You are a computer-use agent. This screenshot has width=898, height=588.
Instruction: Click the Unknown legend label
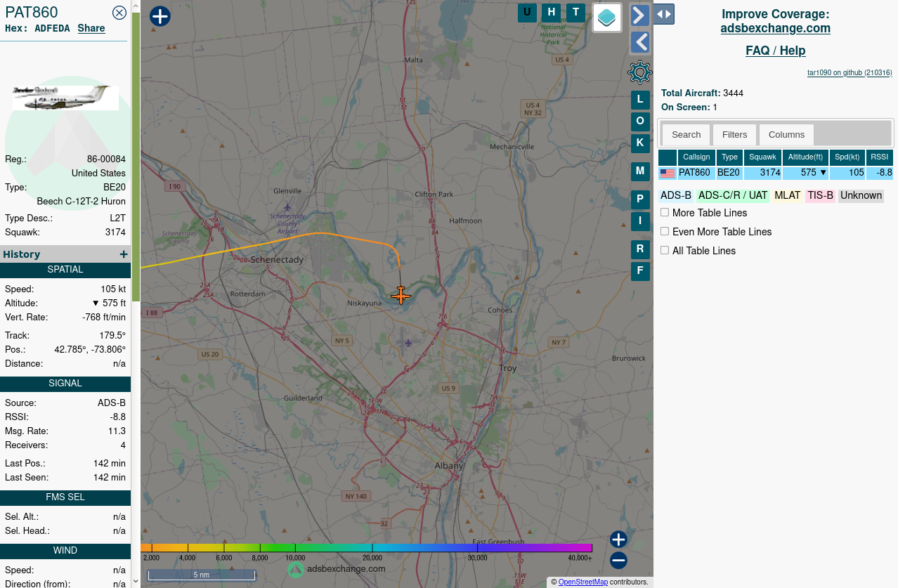tap(861, 195)
